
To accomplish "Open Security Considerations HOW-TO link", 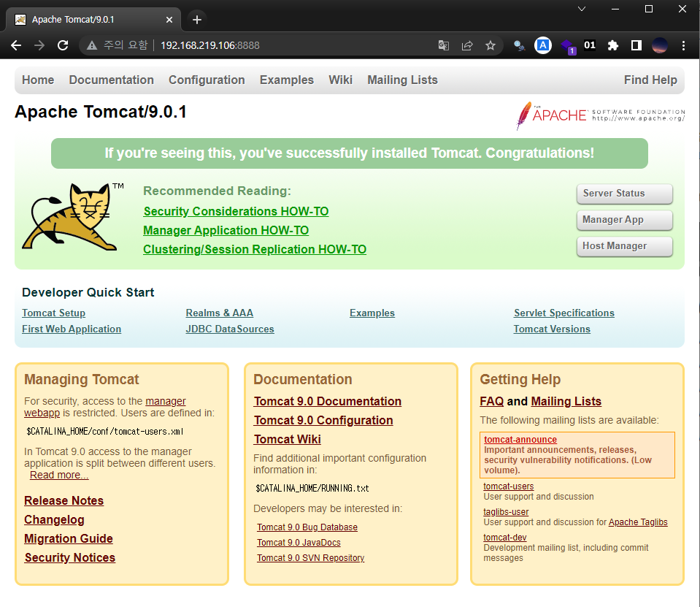I will 236,211.
